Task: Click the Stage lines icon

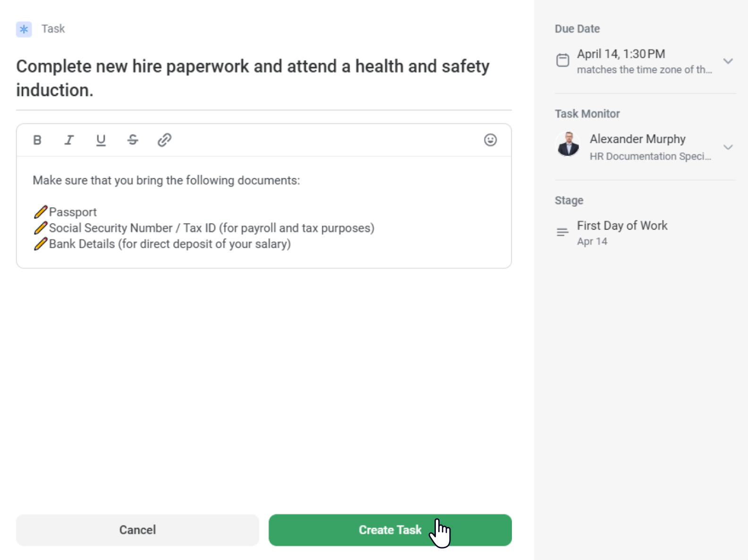Action: point(562,232)
